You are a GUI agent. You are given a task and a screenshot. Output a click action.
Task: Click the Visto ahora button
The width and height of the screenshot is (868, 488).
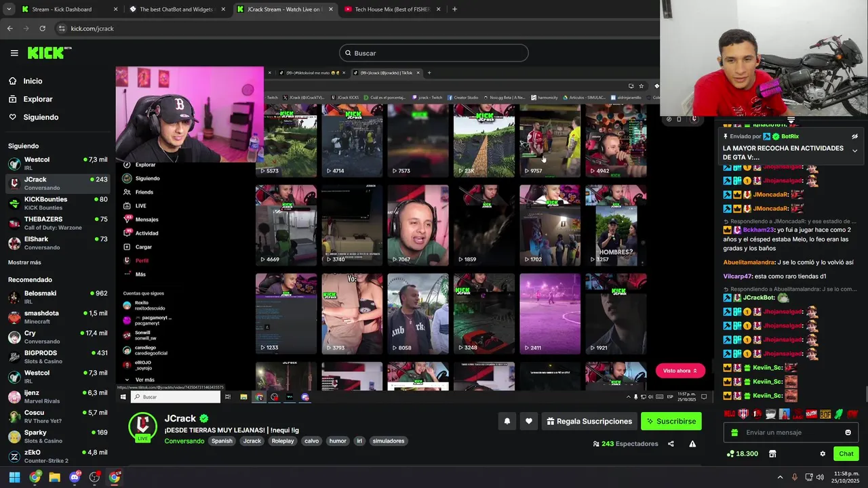coord(680,371)
